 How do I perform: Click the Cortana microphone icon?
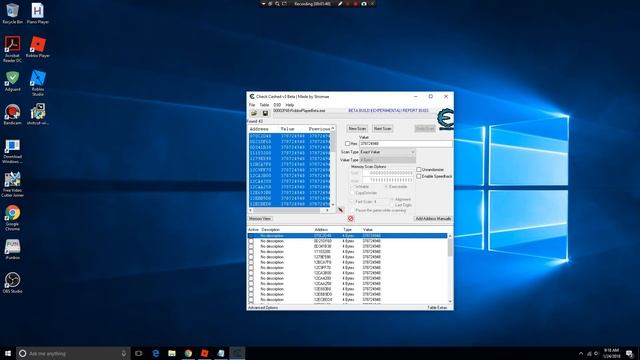click(124, 353)
